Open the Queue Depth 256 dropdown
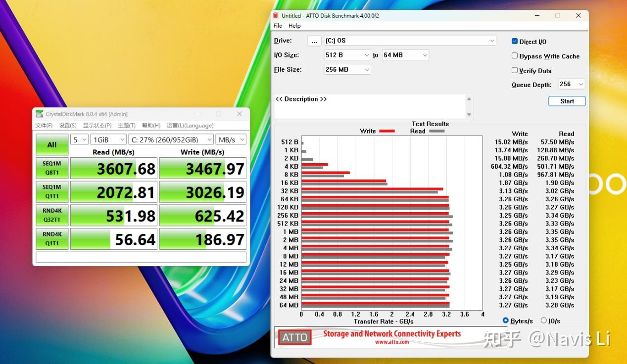 (x=572, y=84)
